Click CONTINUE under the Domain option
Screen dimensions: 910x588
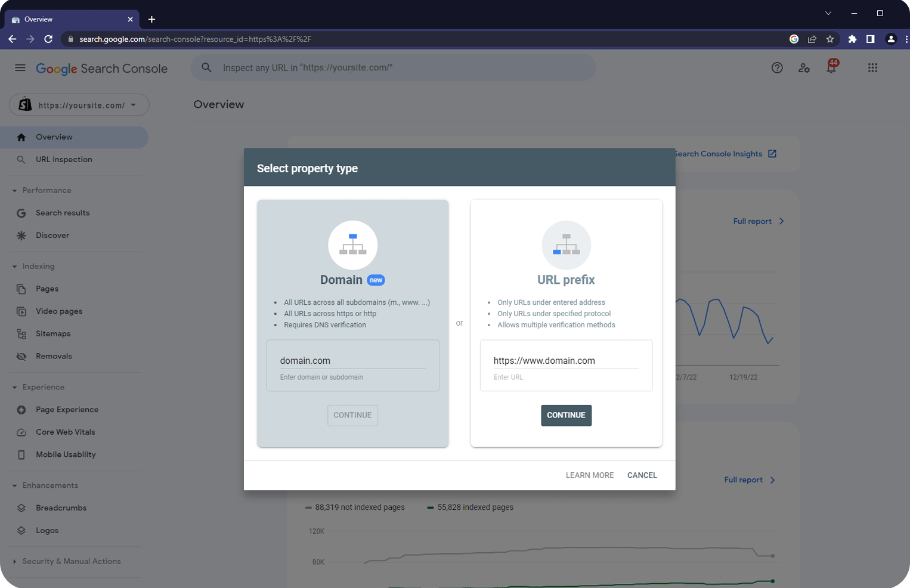tap(353, 416)
